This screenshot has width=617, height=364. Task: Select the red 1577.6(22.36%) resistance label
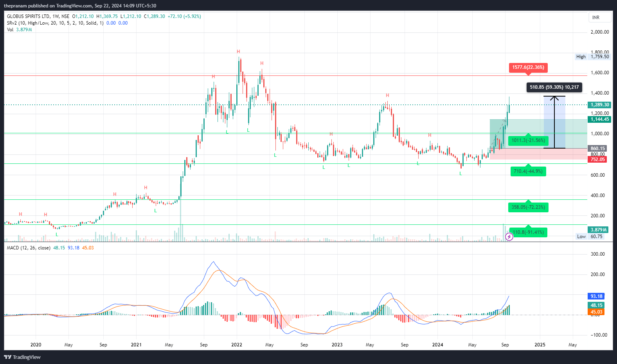tap(528, 67)
